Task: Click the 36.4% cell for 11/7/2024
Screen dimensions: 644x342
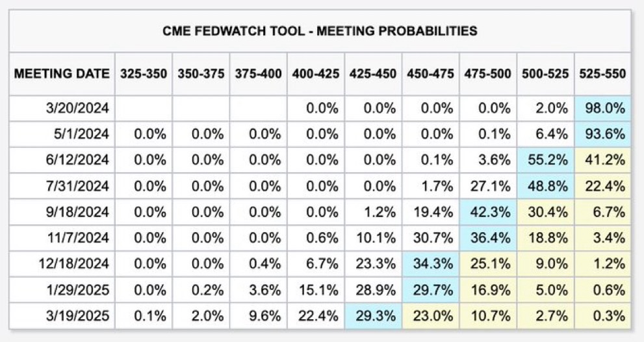Action: [x=488, y=237]
